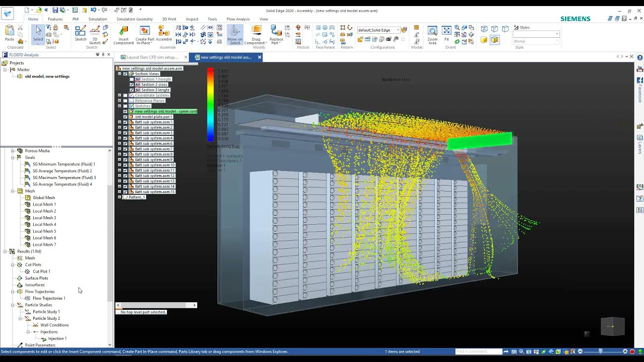Viewport: 644px width, 362px height.
Task: Collapse the Cut Plots node
Action: (x=13, y=264)
